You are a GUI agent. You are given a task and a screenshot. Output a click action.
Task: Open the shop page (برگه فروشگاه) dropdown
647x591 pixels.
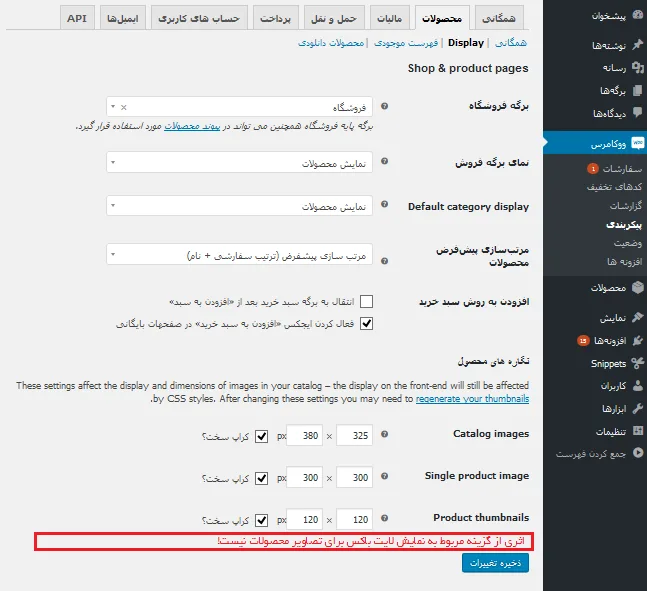coord(239,107)
